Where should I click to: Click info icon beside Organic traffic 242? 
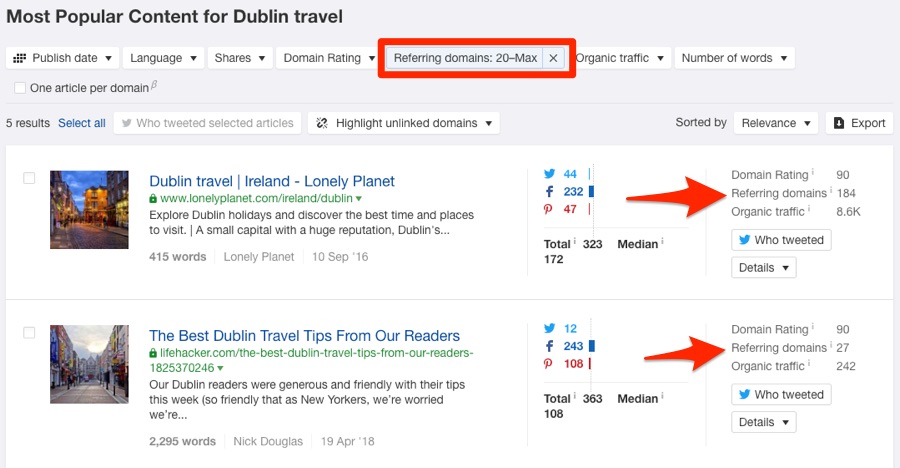pyautogui.click(x=809, y=362)
